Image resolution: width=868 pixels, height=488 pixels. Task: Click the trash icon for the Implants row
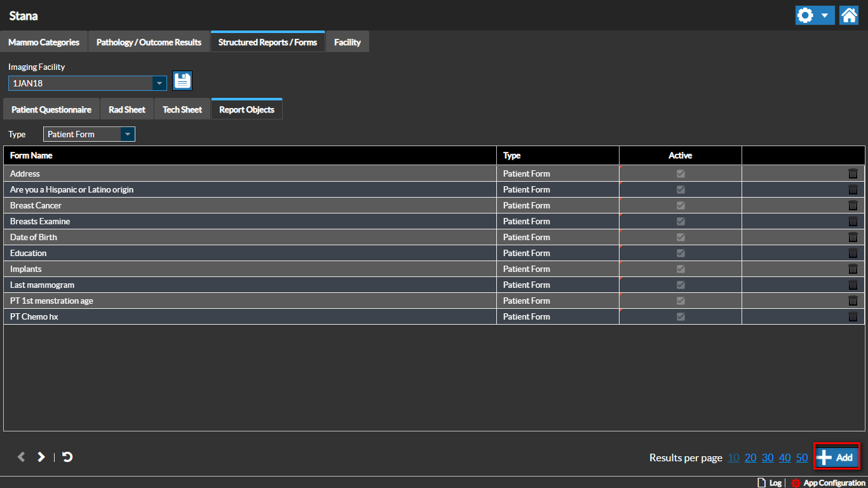(853, 269)
